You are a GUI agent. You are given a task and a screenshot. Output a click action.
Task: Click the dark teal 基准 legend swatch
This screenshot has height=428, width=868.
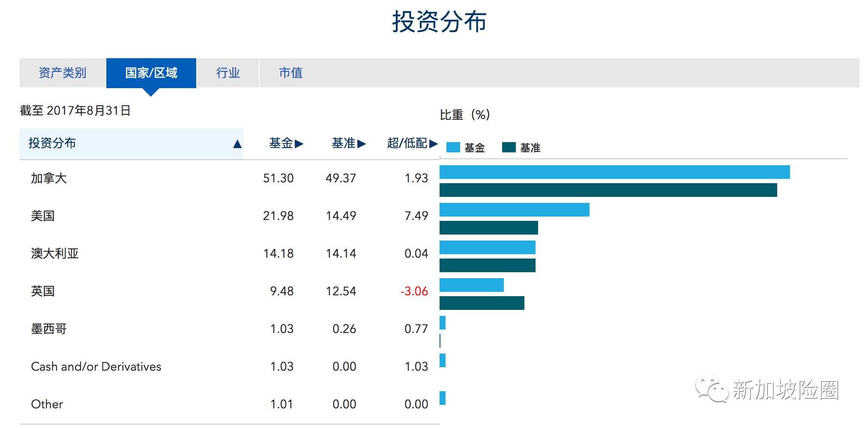click(509, 148)
